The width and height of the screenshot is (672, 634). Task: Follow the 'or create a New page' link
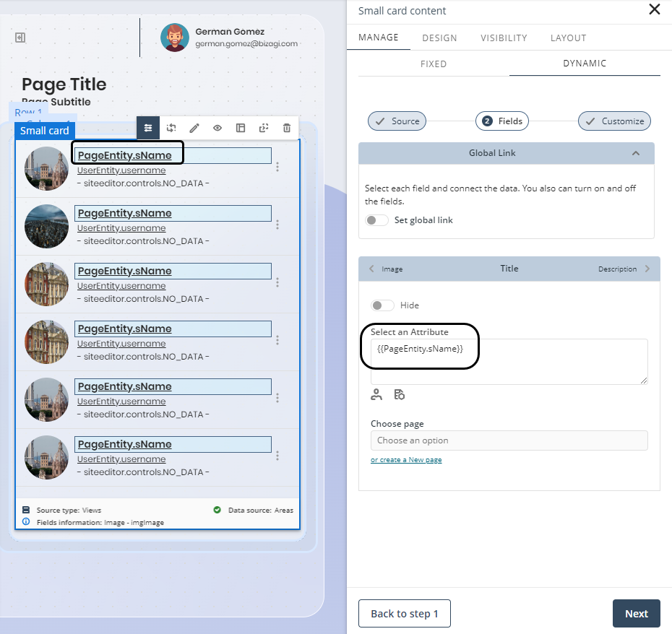pos(406,460)
